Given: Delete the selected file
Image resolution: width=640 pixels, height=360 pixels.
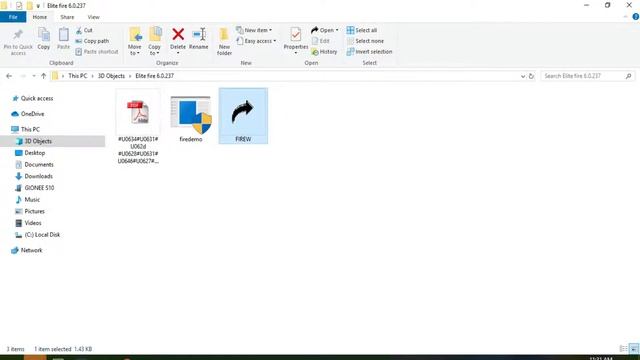Looking at the screenshot, I should pos(178,41).
